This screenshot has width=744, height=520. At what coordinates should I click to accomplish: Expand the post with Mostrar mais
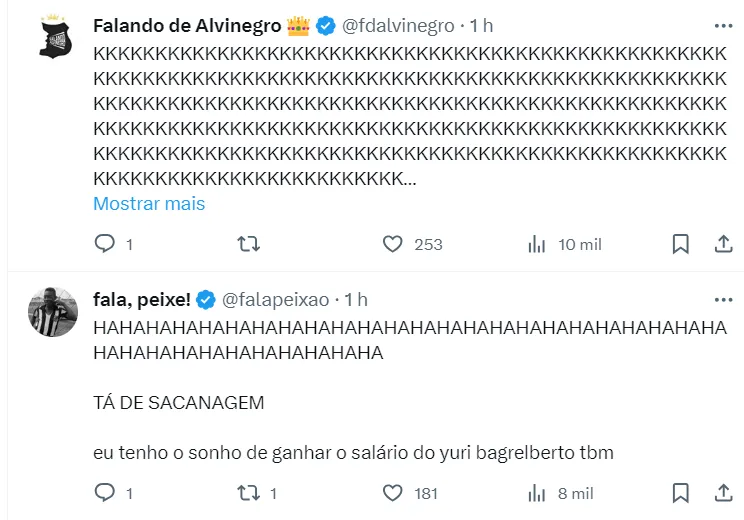click(149, 204)
